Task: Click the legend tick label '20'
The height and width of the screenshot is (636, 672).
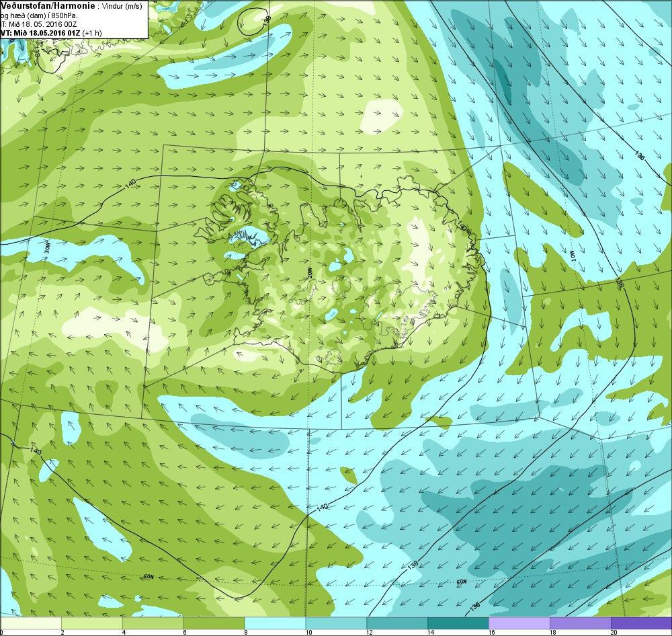Action: click(614, 632)
